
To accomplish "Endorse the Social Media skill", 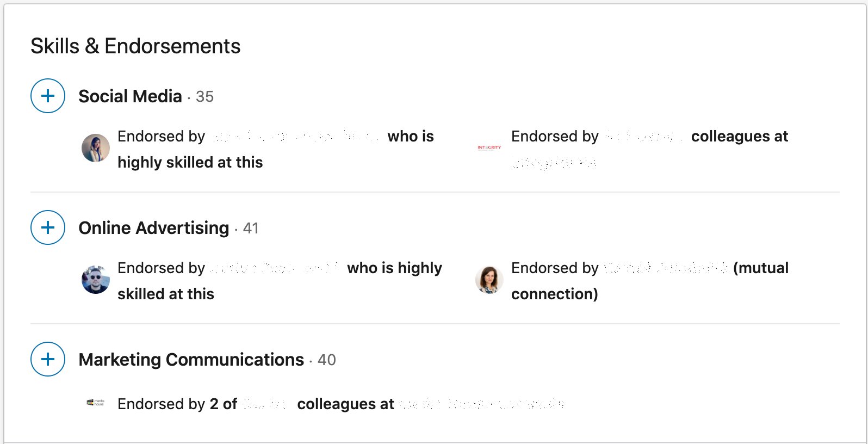I will [x=48, y=96].
